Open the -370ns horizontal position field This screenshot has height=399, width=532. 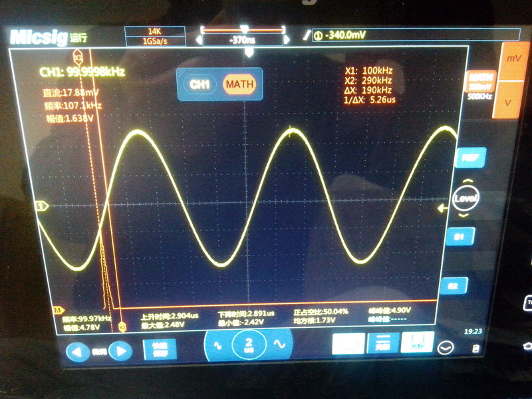click(x=243, y=40)
